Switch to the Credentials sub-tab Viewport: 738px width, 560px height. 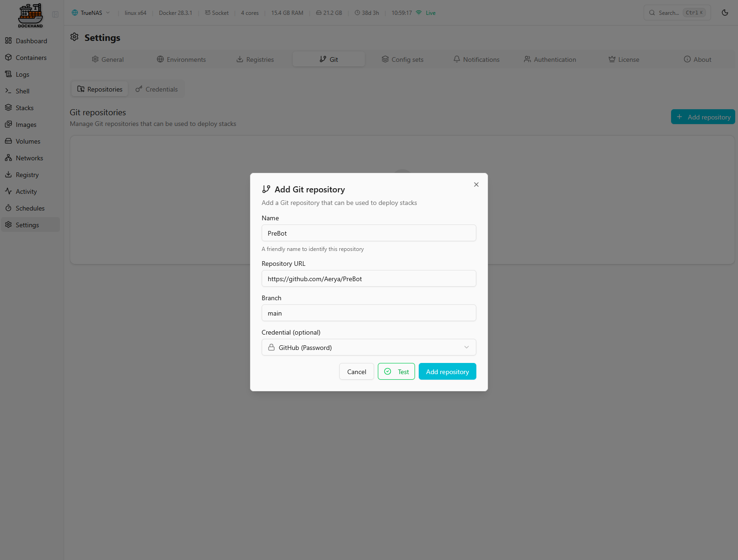coord(157,89)
